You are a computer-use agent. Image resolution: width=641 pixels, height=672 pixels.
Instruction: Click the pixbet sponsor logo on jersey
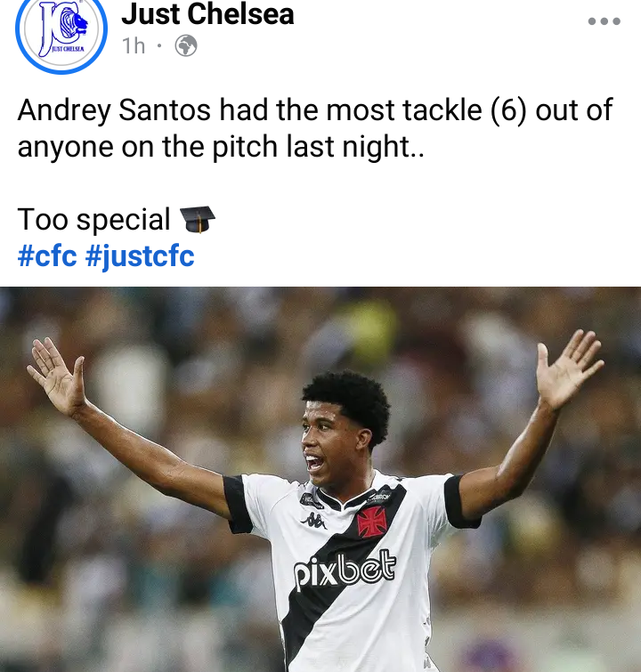(345, 568)
